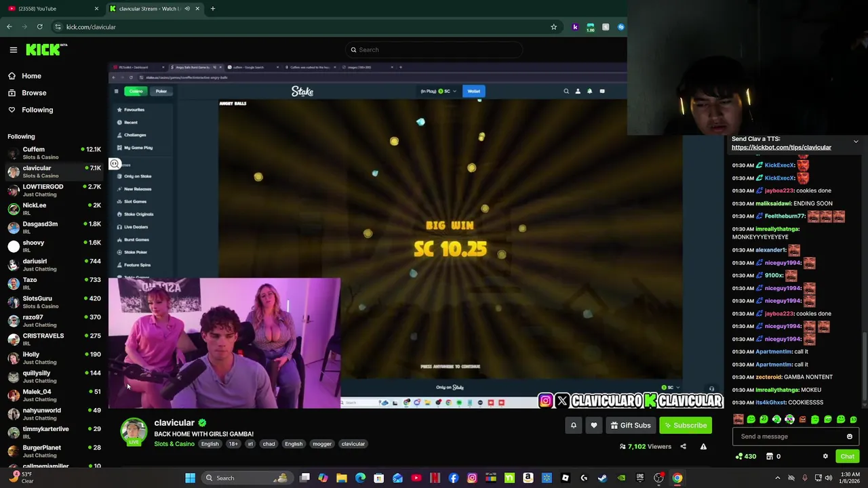The height and width of the screenshot is (488, 868).
Task: Open Chrome from the taskbar
Action: click(x=677, y=478)
